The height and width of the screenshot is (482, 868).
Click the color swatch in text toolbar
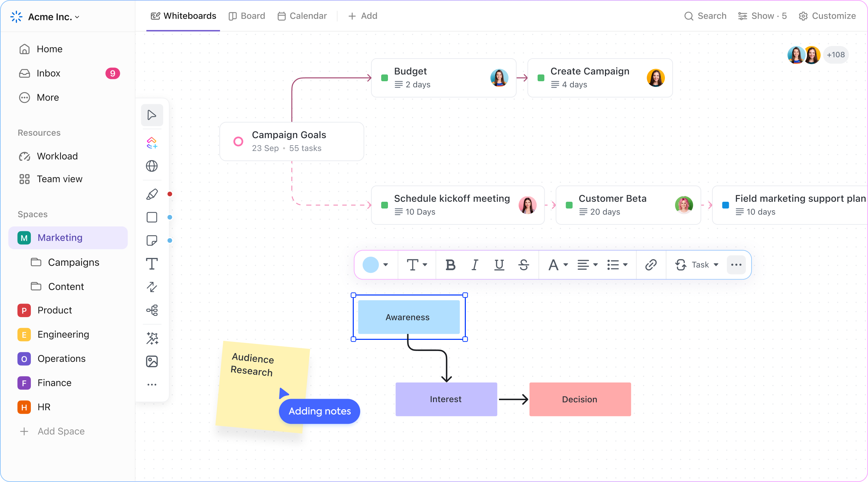click(370, 265)
